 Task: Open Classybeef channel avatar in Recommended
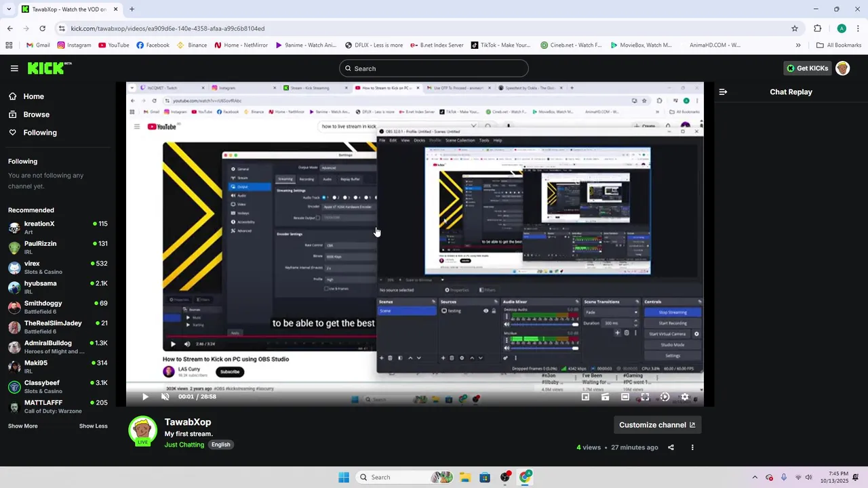(x=14, y=387)
